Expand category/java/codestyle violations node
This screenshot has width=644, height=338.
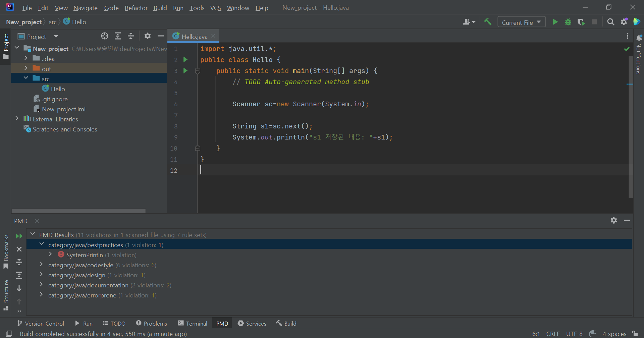(41, 265)
